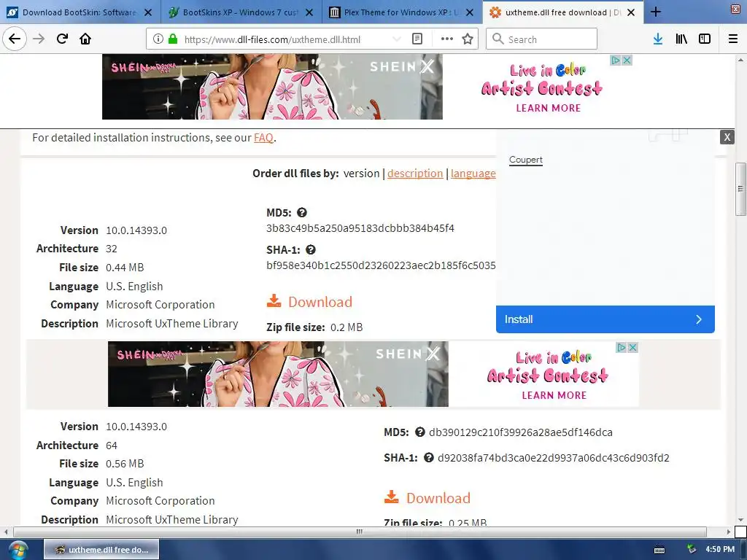The image size is (747, 560).
Task: Close the second SHEIN banner ad
Action: pos(632,348)
